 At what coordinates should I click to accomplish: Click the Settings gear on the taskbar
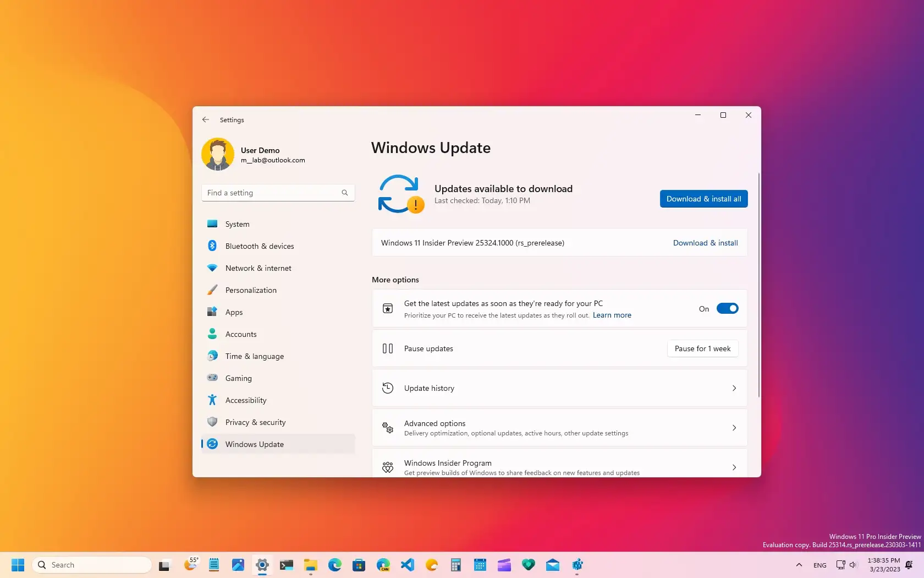(262, 565)
